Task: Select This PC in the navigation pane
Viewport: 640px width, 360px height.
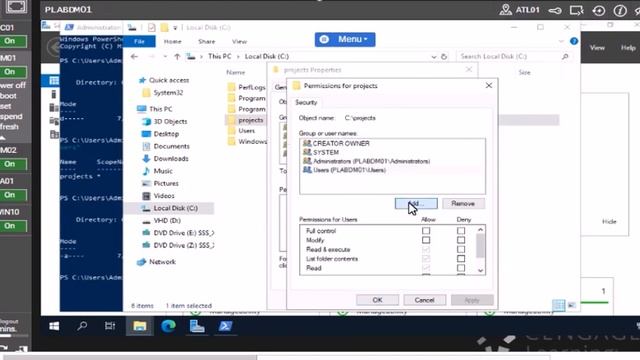Action: tap(155, 109)
